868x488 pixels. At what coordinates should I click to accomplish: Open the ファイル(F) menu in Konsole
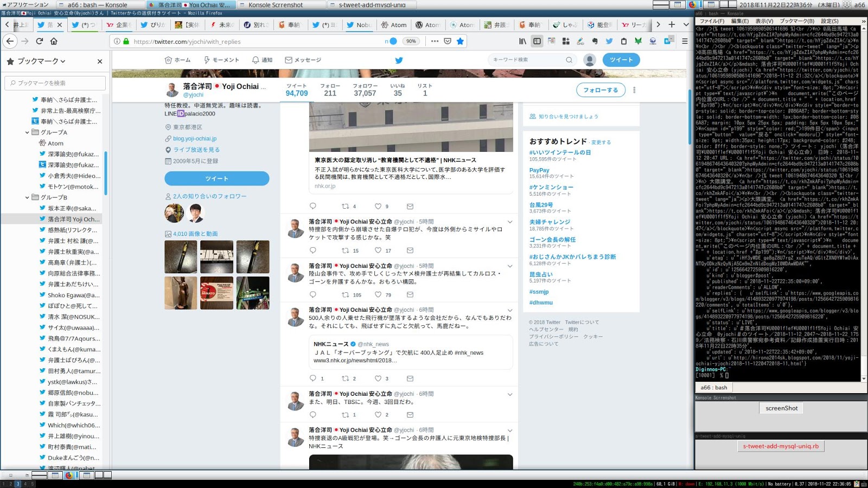click(712, 21)
